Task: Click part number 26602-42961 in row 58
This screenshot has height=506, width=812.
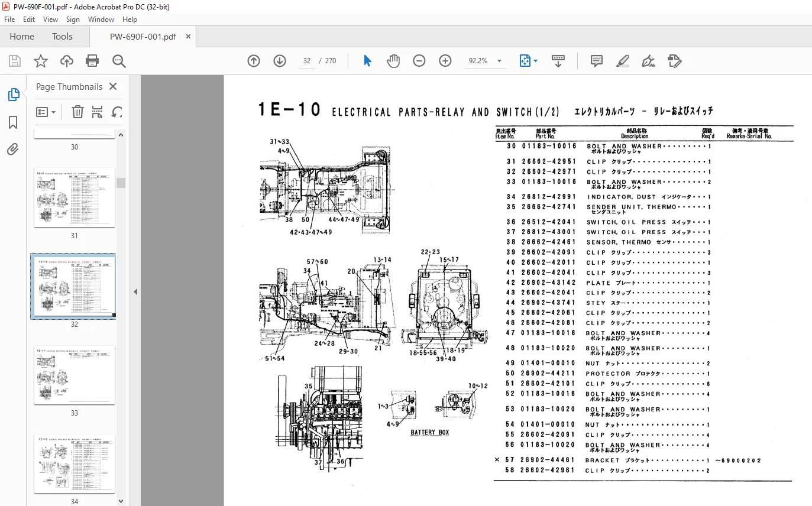Action: 548,471
